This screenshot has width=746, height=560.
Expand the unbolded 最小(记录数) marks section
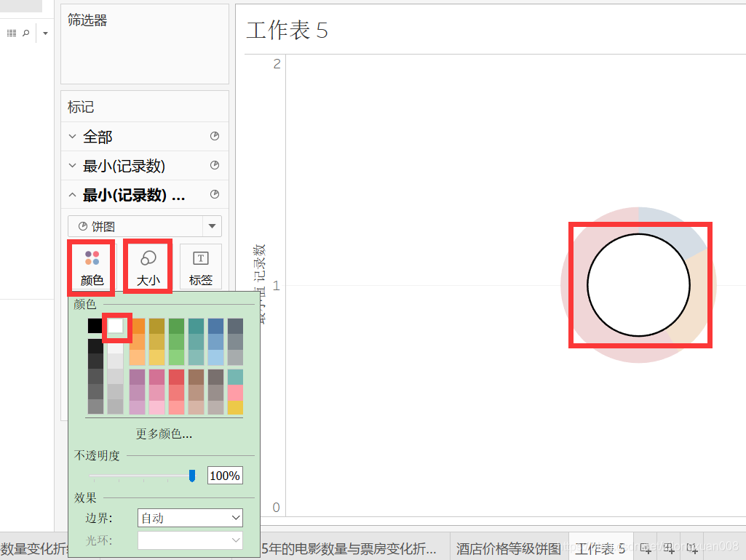tap(72, 165)
